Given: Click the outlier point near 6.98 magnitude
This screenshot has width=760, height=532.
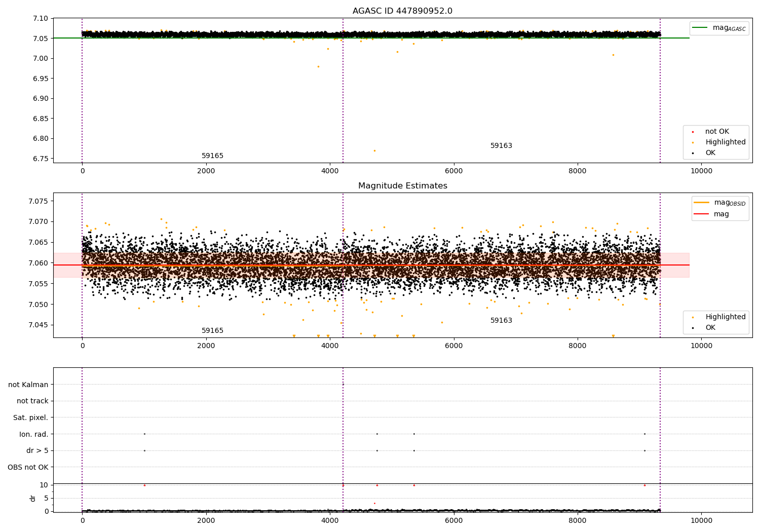Looking at the screenshot, I should click(318, 66).
